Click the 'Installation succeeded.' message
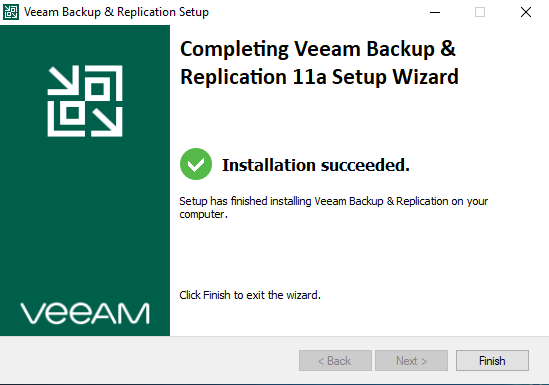549x385 pixels. point(316,165)
